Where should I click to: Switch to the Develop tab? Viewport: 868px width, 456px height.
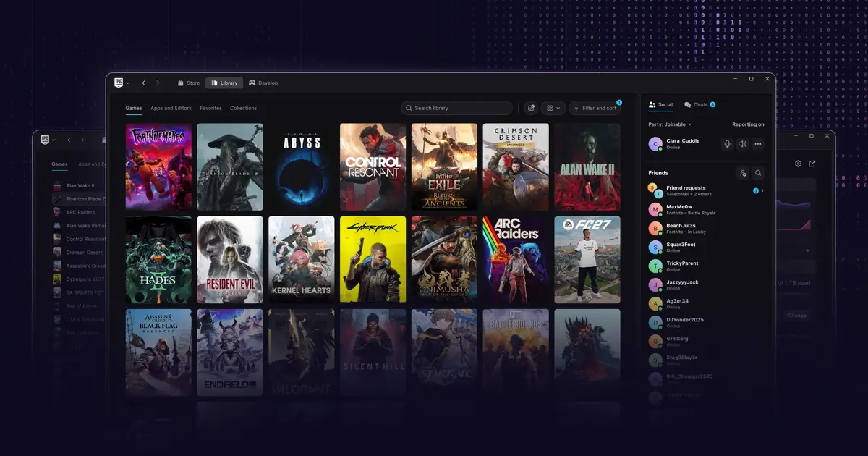[263, 83]
